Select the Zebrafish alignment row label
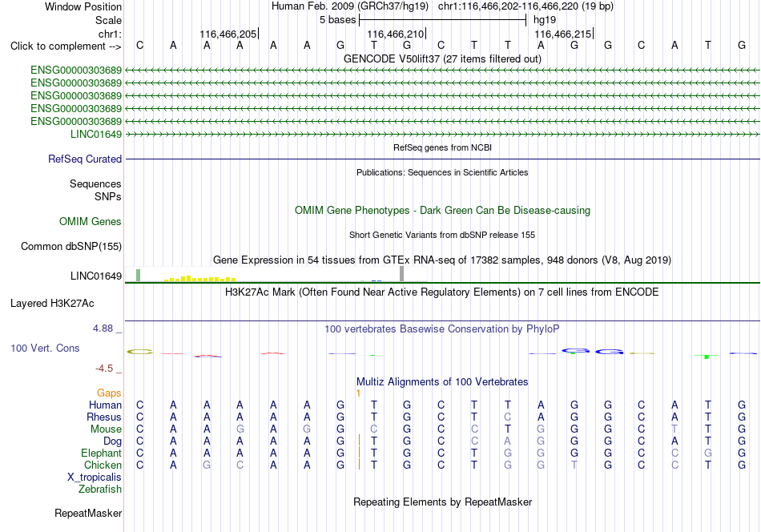The height and width of the screenshot is (532, 761). pos(100,489)
